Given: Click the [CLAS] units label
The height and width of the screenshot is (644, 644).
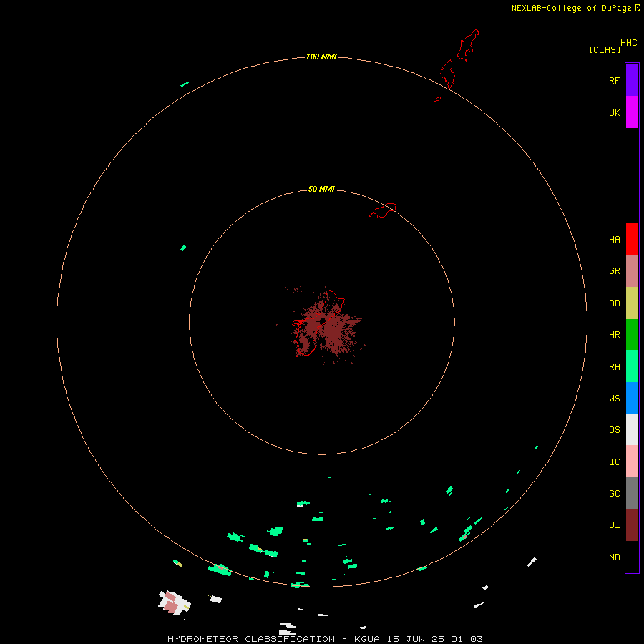Looking at the screenshot, I should coord(605,49).
